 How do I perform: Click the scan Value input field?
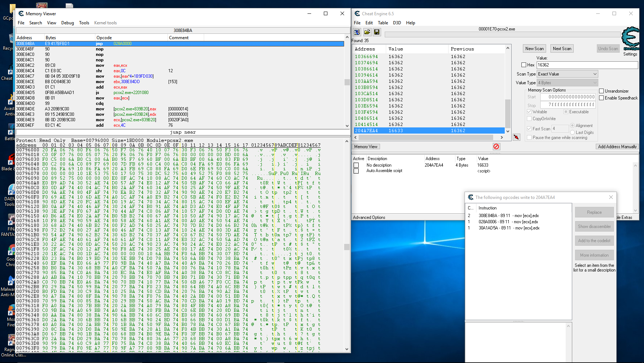click(x=587, y=65)
